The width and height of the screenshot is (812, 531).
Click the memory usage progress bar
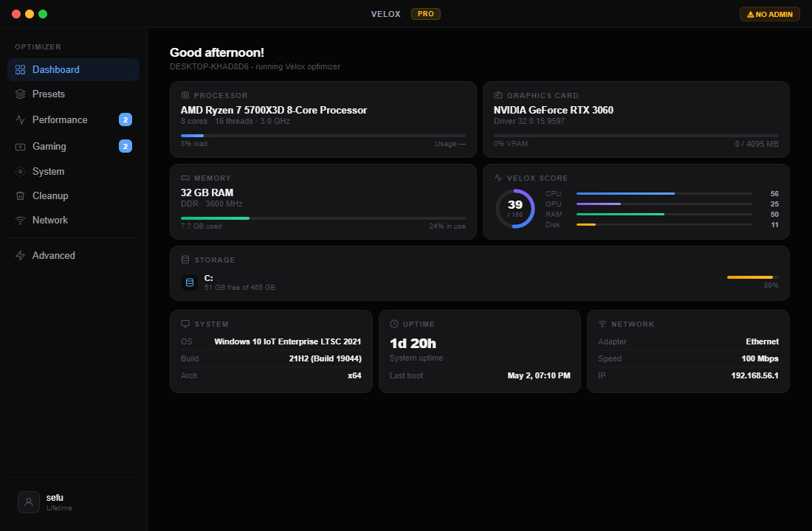323,218
